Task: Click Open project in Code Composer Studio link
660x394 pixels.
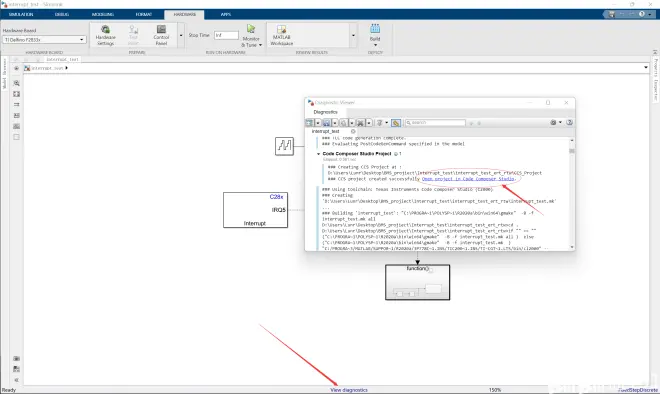Action: pos(468,179)
